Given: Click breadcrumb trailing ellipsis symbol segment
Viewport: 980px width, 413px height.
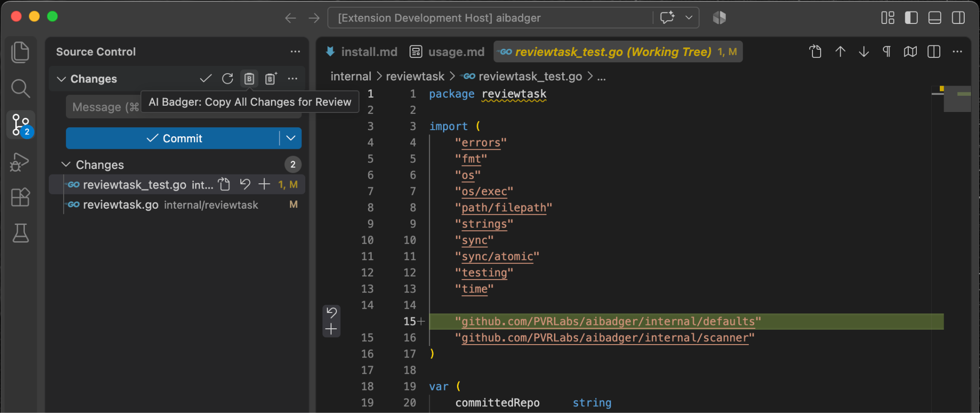Looking at the screenshot, I should pos(601,77).
